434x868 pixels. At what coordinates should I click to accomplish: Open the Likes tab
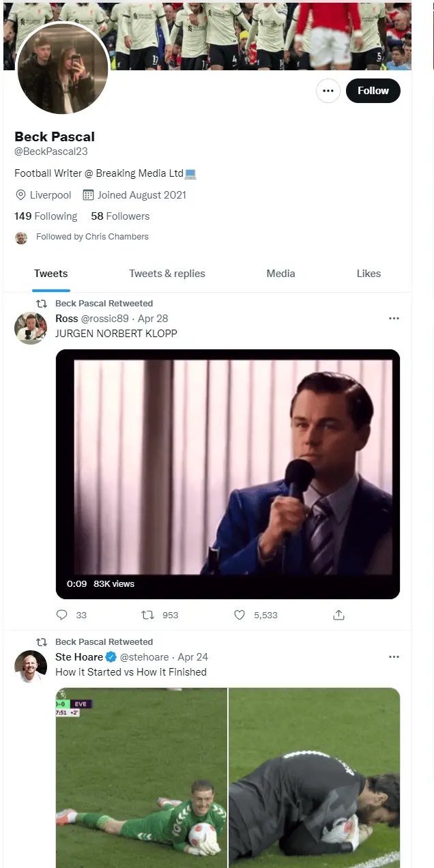pos(368,274)
